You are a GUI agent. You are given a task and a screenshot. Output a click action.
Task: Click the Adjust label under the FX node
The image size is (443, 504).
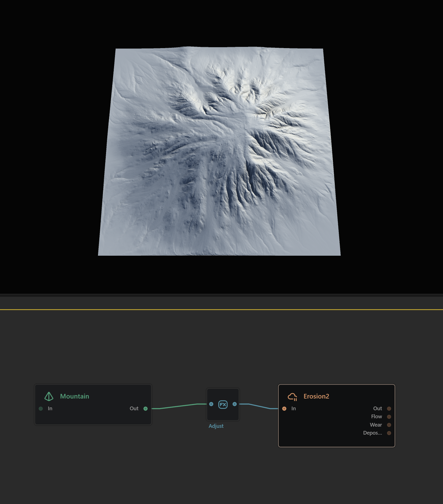(216, 426)
